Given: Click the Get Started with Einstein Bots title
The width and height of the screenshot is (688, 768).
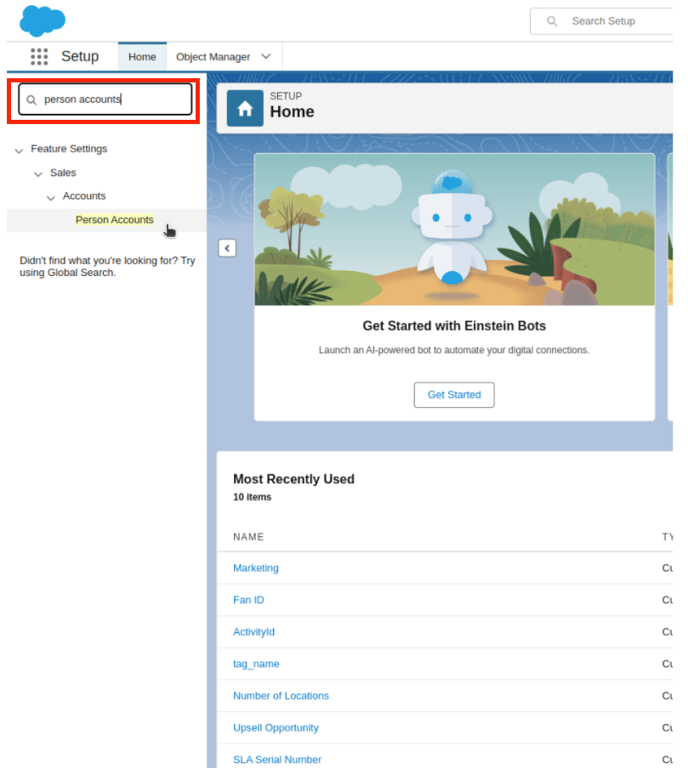Looking at the screenshot, I should [454, 326].
